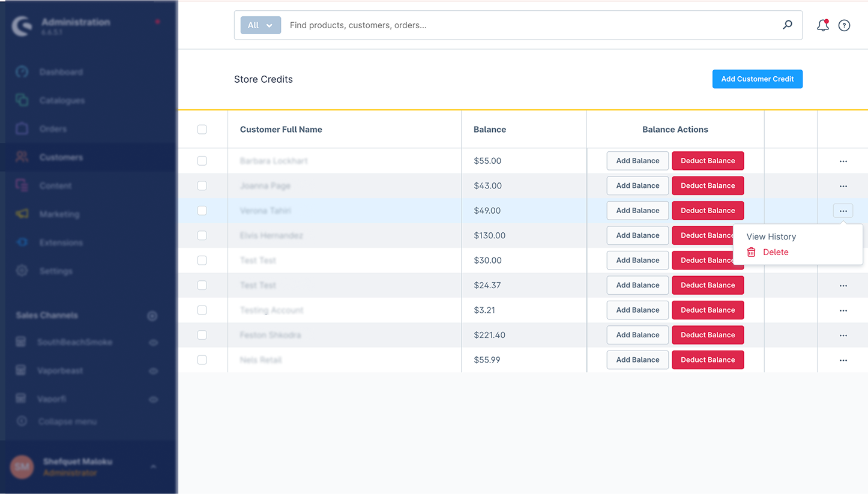Click the notification bell icon
Screen dimensions: 868x494
pyautogui.click(x=822, y=25)
